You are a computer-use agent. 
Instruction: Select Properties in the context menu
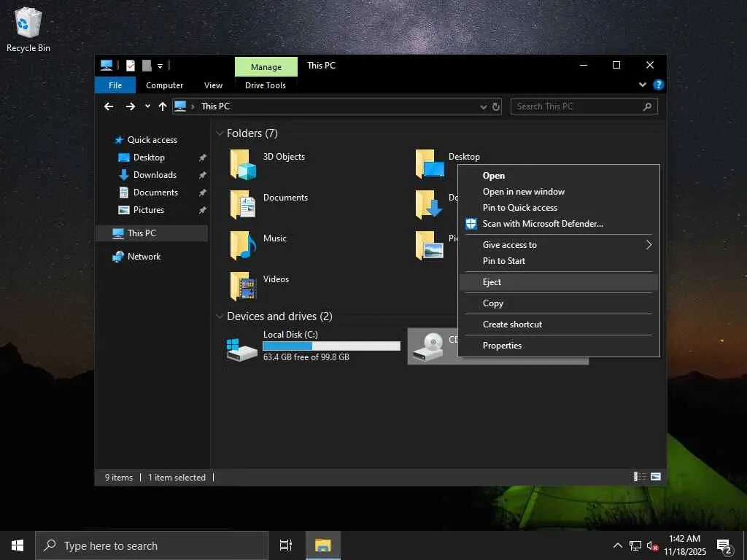coord(502,346)
